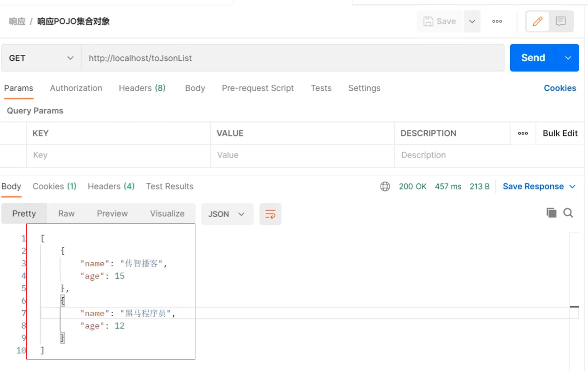588x371 pixels.
Task: Open the Headers (8) request tab
Action: pos(142,88)
